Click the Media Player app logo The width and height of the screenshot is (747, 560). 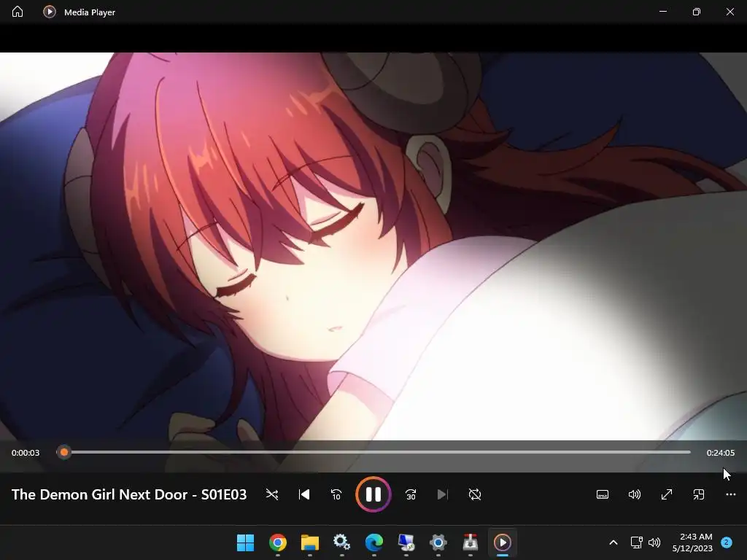pos(50,12)
